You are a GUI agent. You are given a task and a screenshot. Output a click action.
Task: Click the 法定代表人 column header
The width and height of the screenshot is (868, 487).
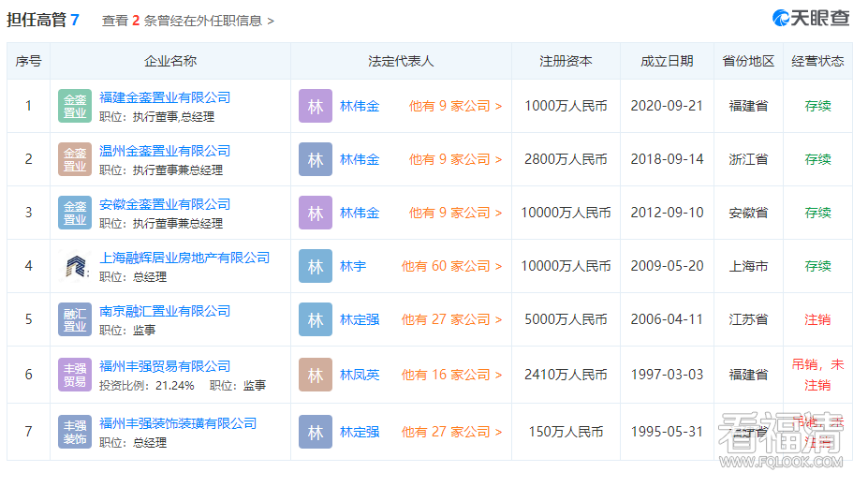click(401, 61)
